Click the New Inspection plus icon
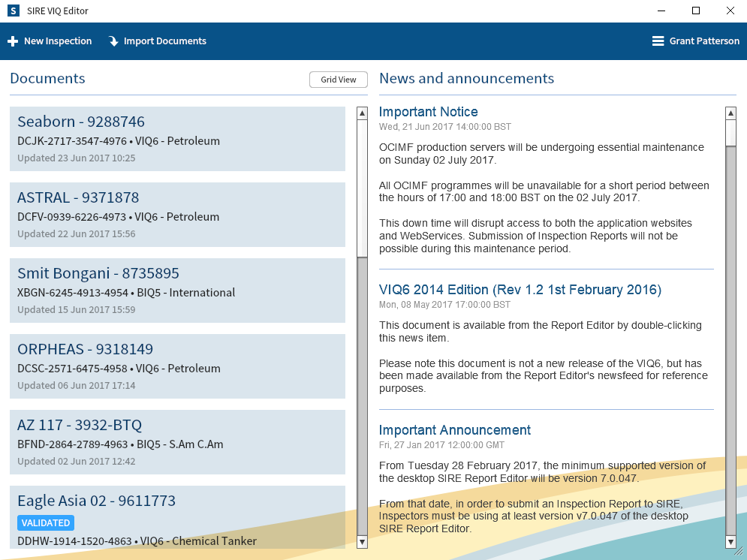The image size is (747, 560). (x=13, y=41)
